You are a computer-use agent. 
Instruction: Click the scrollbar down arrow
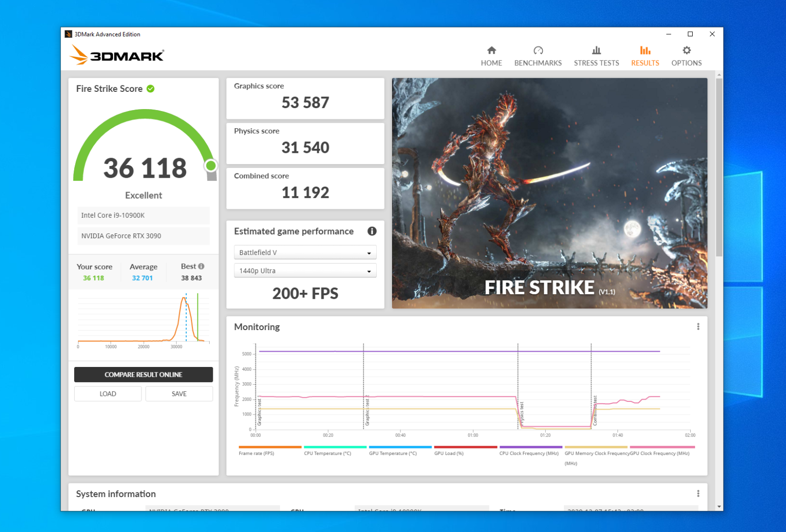pyautogui.click(x=719, y=506)
